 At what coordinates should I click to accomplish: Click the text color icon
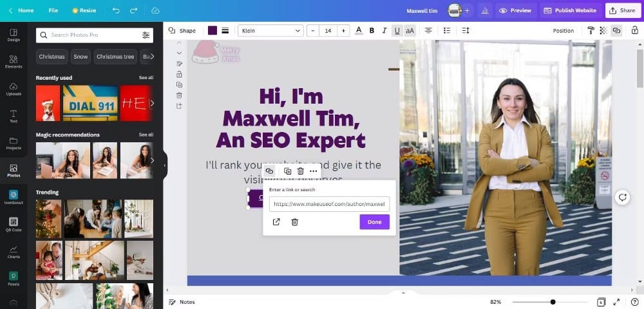coord(359,30)
